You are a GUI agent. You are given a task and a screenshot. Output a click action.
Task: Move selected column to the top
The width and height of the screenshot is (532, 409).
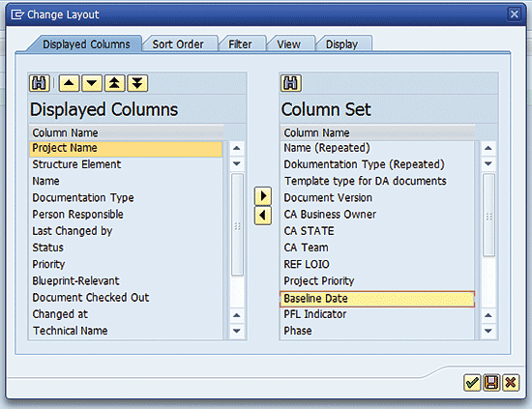tap(115, 83)
